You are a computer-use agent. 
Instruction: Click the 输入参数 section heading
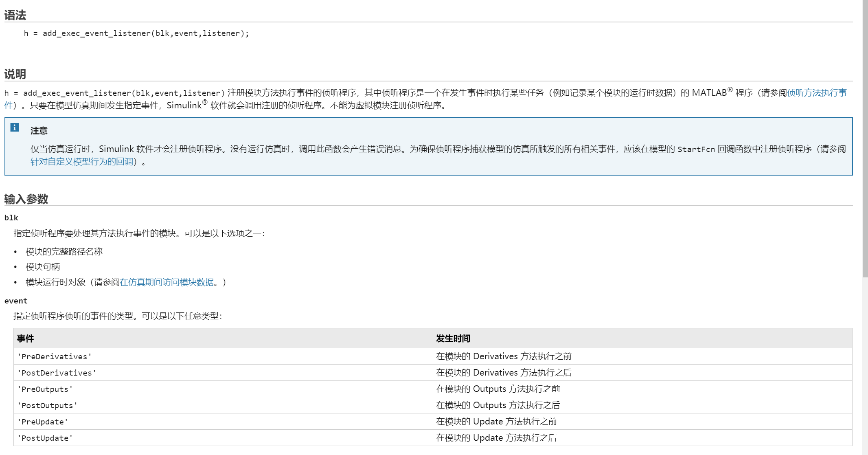[26, 199]
